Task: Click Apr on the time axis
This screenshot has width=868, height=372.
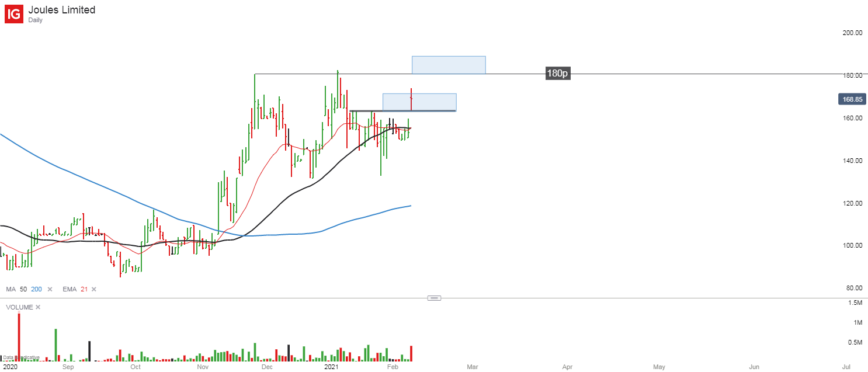Action: tap(567, 367)
